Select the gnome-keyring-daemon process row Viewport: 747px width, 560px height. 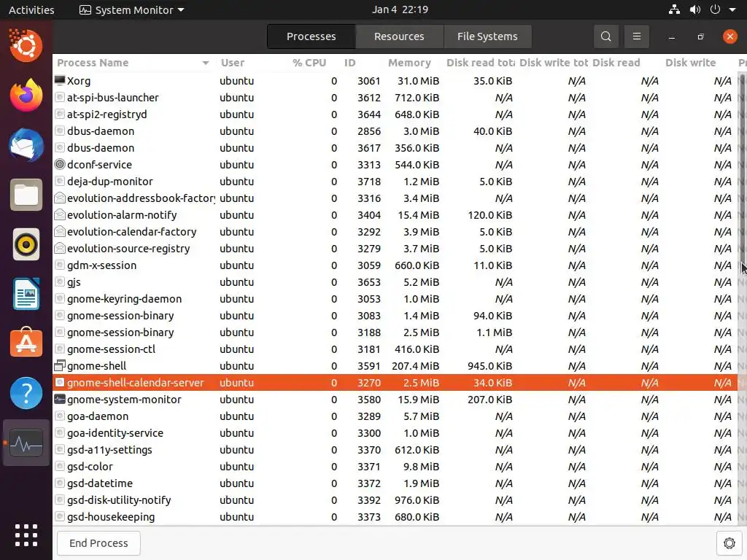point(395,298)
